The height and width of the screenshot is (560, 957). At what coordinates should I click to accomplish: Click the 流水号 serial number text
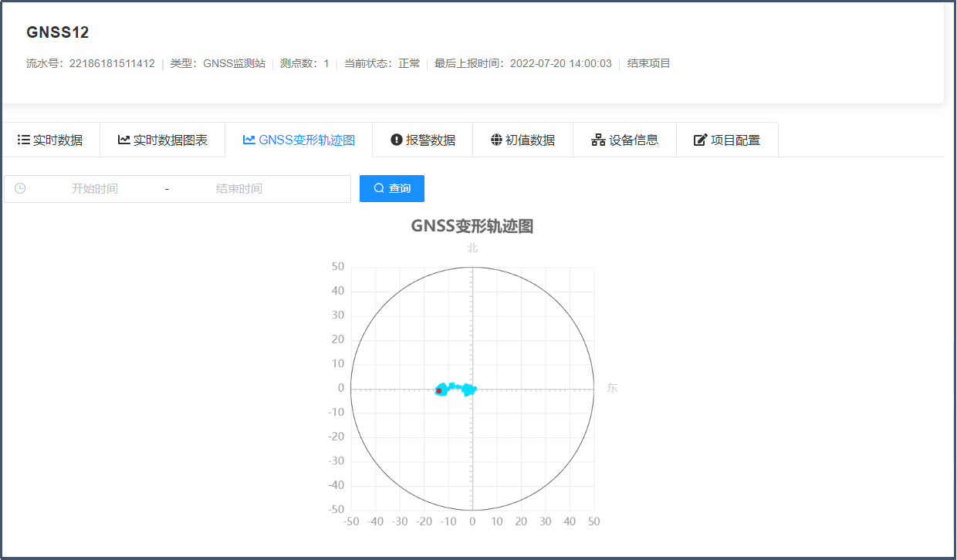pyautogui.click(x=90, y=63)
